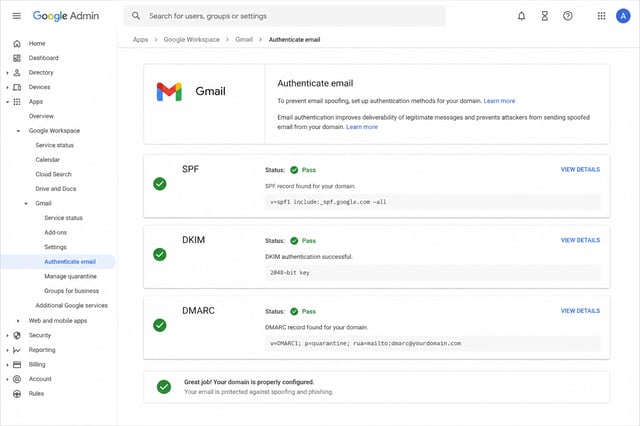Image resolution: width=640 pixels, height=426 pixels.
Task: Open Apps Overview in sidebar
Action: pyautogui.click(x=41, y=116)
